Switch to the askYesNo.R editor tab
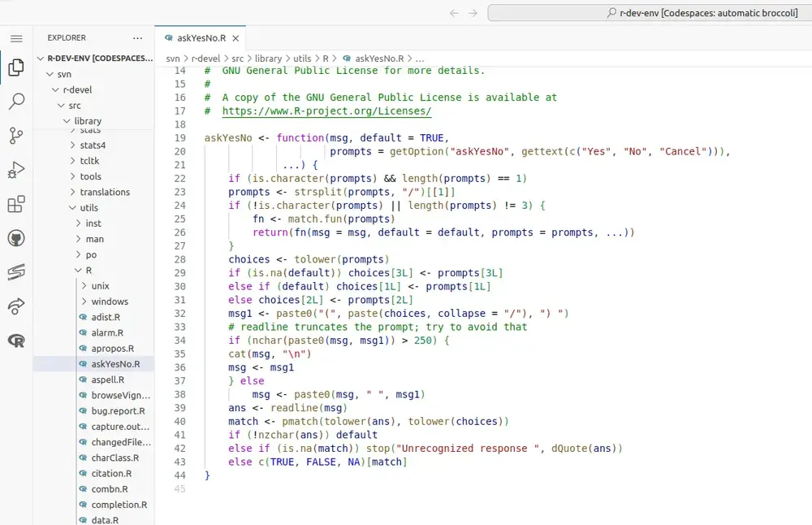Screen dimensions: 812x525 tap(201, 38)
